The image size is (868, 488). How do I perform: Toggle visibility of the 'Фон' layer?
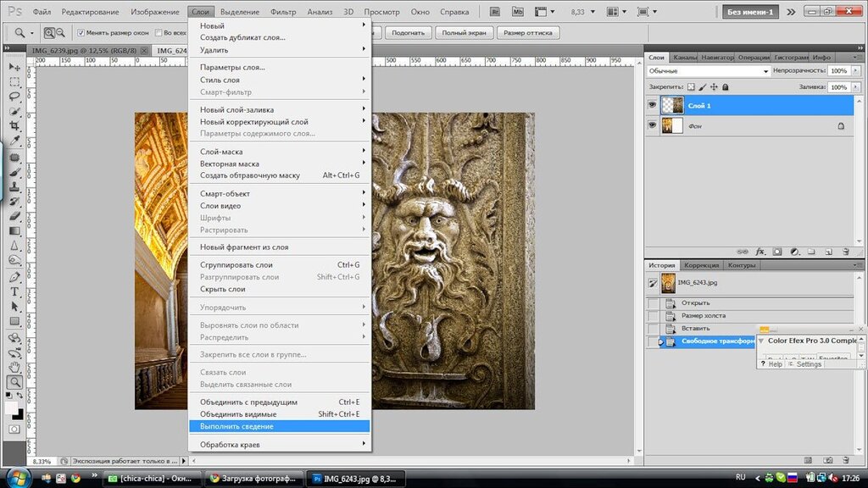pos(652,125)
